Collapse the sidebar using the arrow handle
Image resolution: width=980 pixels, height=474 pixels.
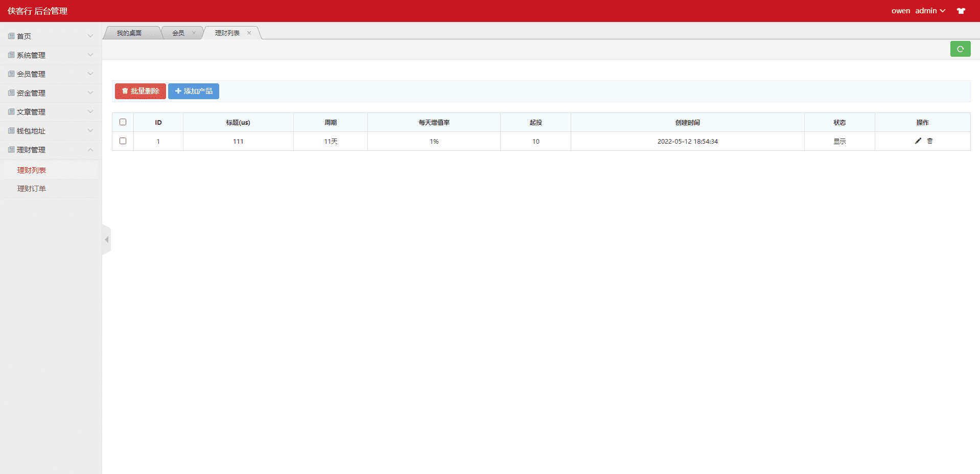tap(106, 239)
